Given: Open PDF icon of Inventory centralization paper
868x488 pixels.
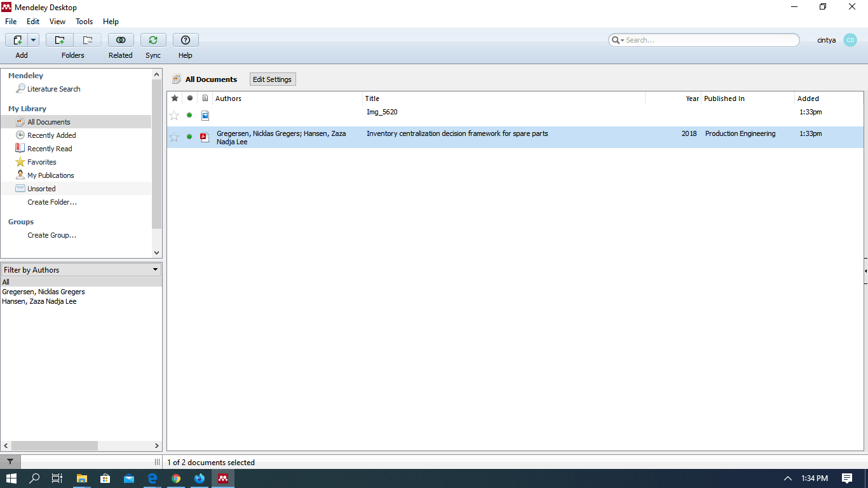Looking at the screenshot, I should point(205,137).
